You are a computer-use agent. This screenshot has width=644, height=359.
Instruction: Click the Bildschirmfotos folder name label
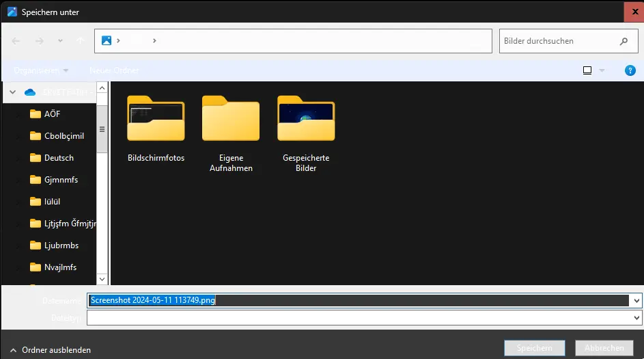tap(156, 158)
